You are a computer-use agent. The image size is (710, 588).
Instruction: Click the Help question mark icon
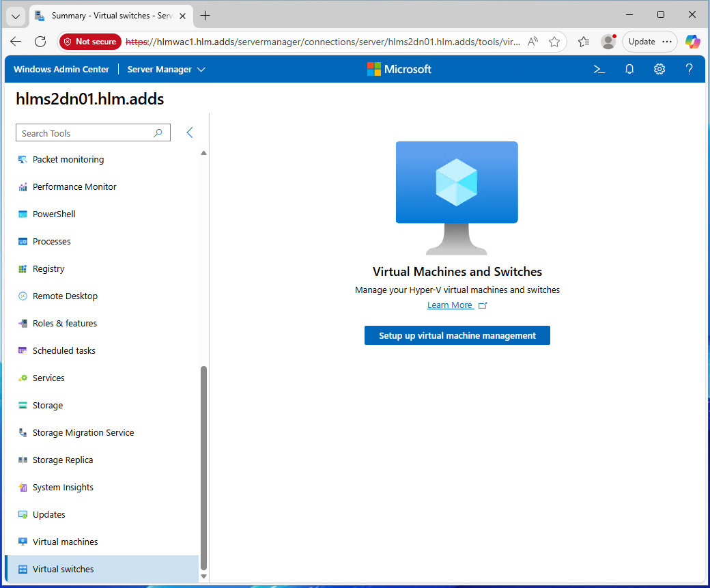point(690,69)
